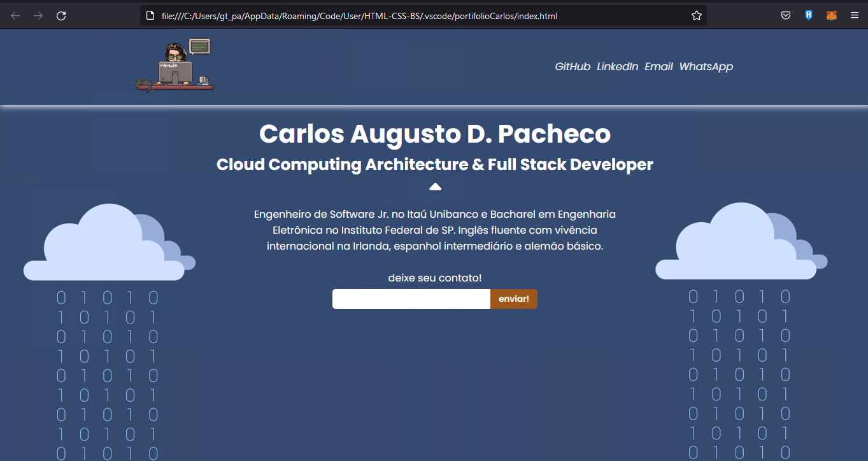The height and width of the screenshot is (461, 868).
Task: Open the Email link
Action: coord(658,67)
